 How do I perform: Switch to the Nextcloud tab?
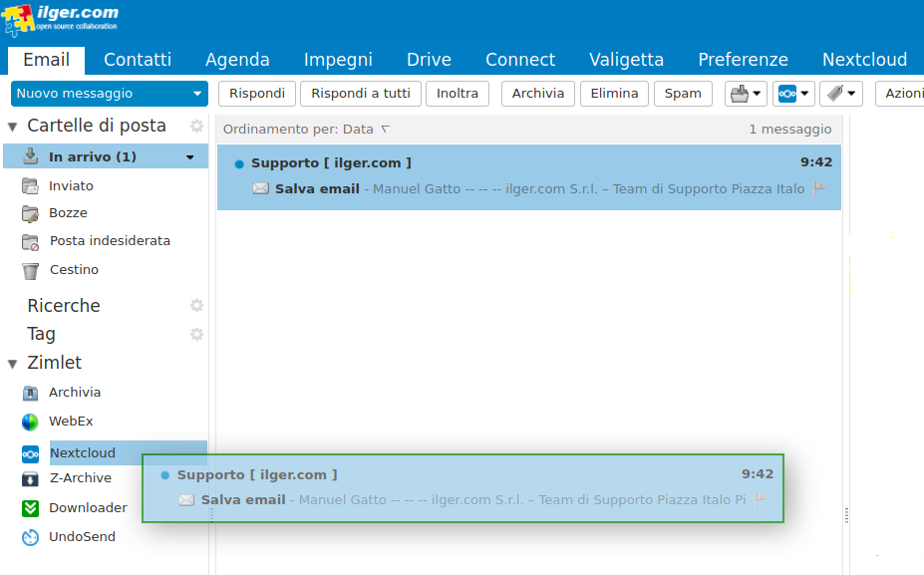864,60
